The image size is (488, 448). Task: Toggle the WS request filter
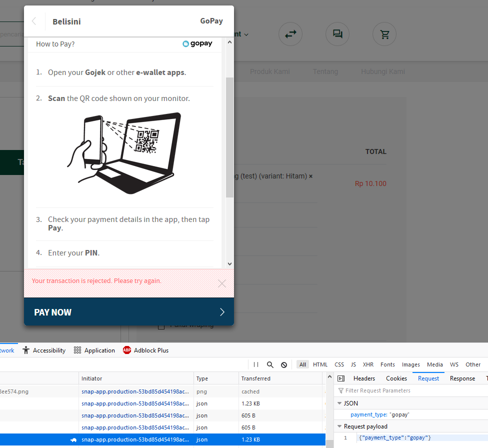pos(454,364)
